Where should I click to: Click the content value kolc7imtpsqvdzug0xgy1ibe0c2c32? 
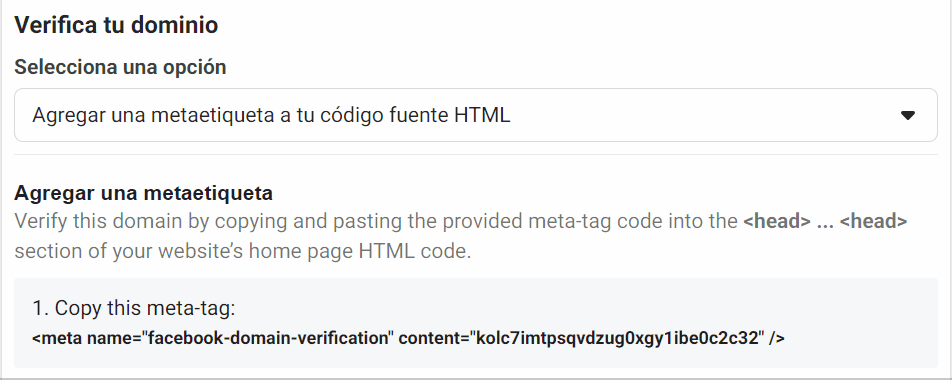[617, 338]
